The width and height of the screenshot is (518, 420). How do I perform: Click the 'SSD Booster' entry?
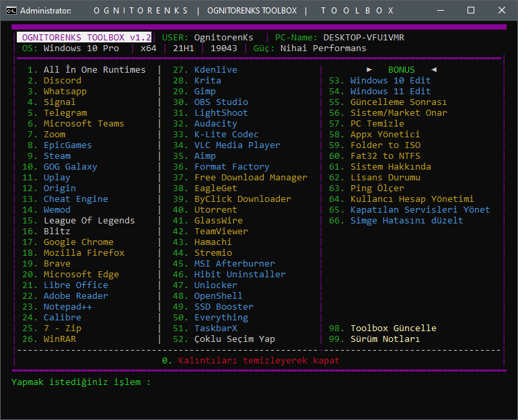coord(223,307)
